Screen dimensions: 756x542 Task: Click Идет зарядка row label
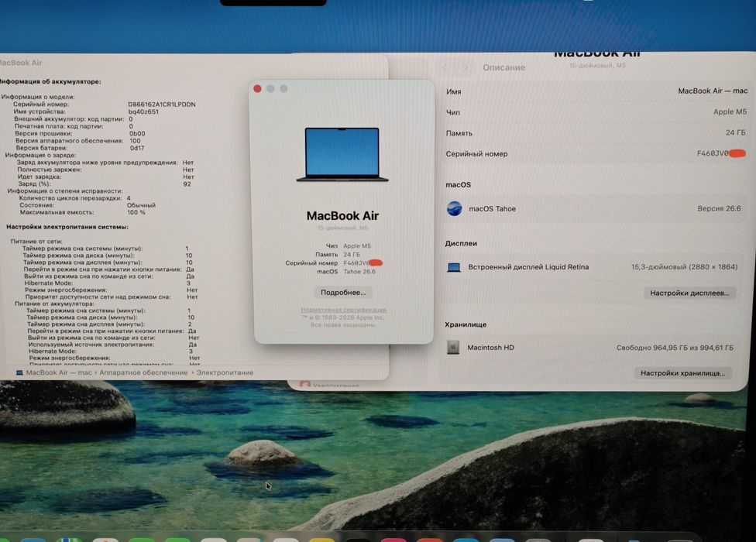(x=40, y=177)
